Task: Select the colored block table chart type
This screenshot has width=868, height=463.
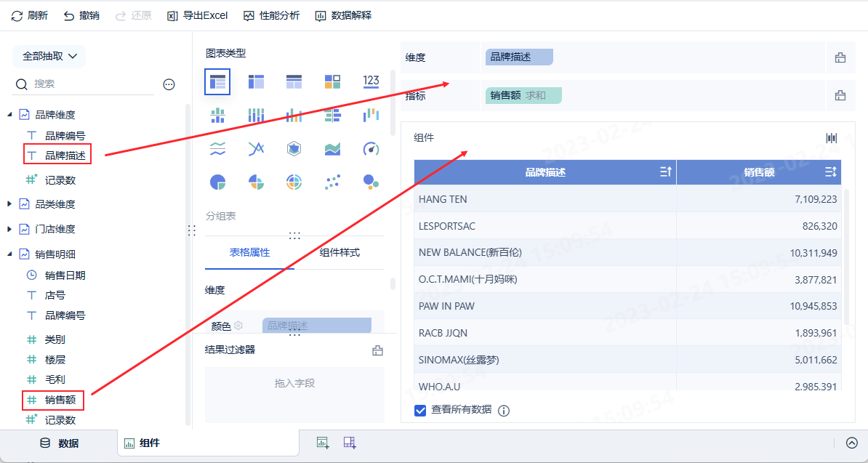Action: (332, 82)
